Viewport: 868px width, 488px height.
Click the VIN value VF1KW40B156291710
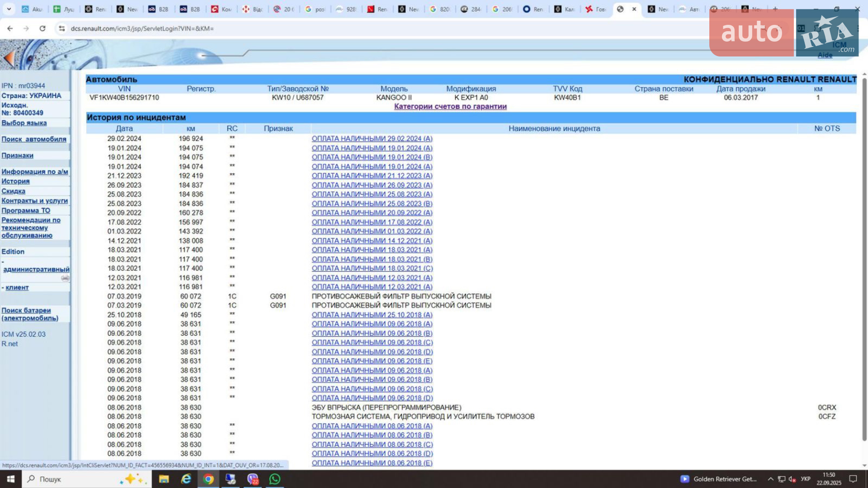coord(124,98)
